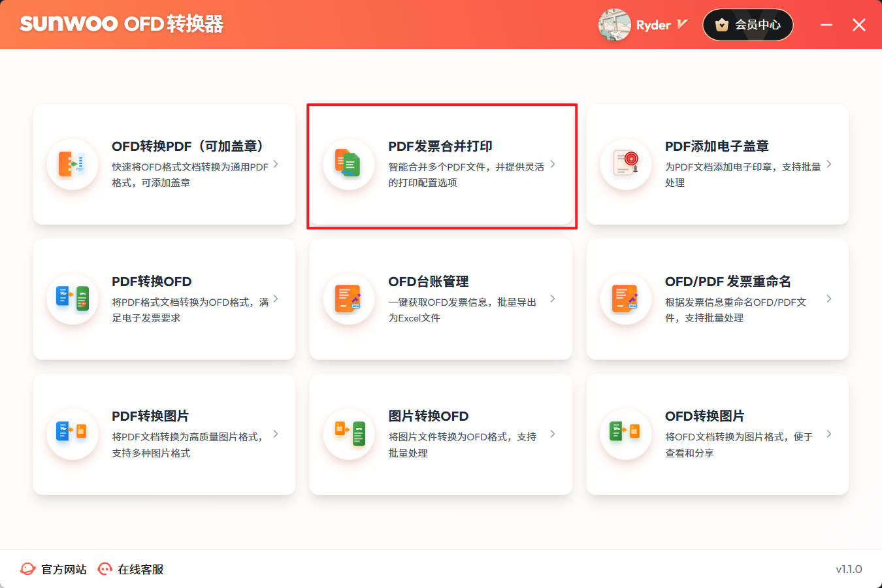This screenshot has height=588, width=882.
Task: Open the PDF添加电子盖章 card arrow
Action: click(829, 164)
